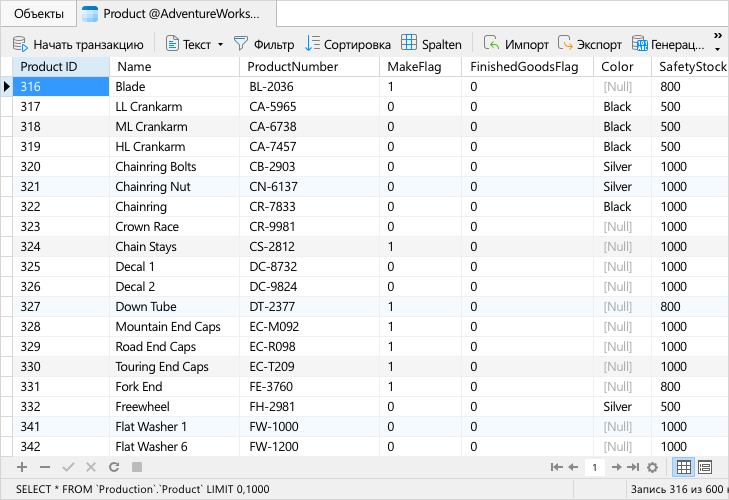729x500 pixels.
Task: Click the Begin Transaction icon (Начать транзакцию)
Action: click(x=20, y=44)
